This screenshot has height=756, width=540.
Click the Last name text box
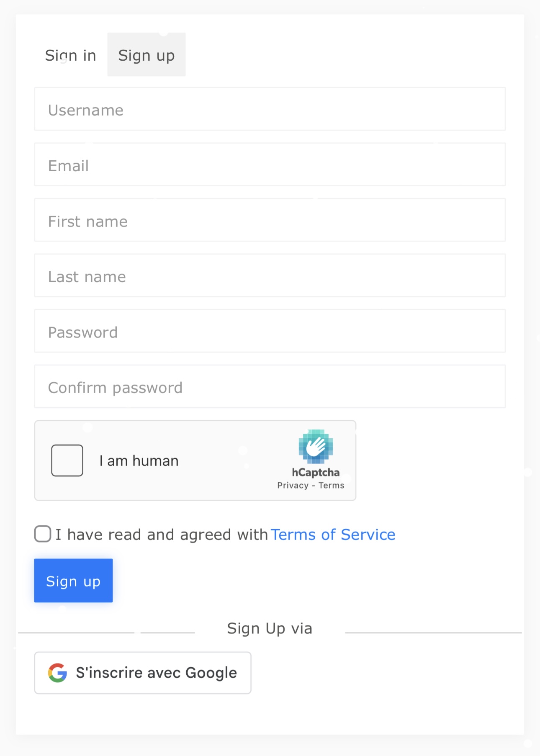tap(270, 275)
